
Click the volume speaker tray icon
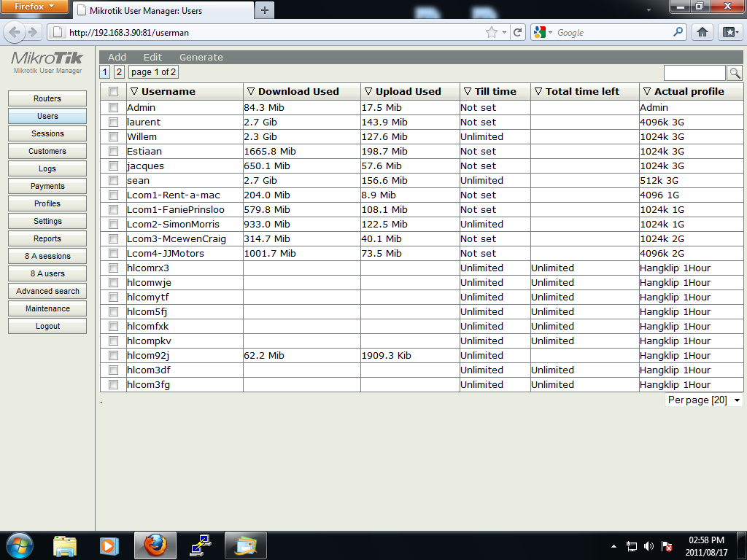(649, 546)
